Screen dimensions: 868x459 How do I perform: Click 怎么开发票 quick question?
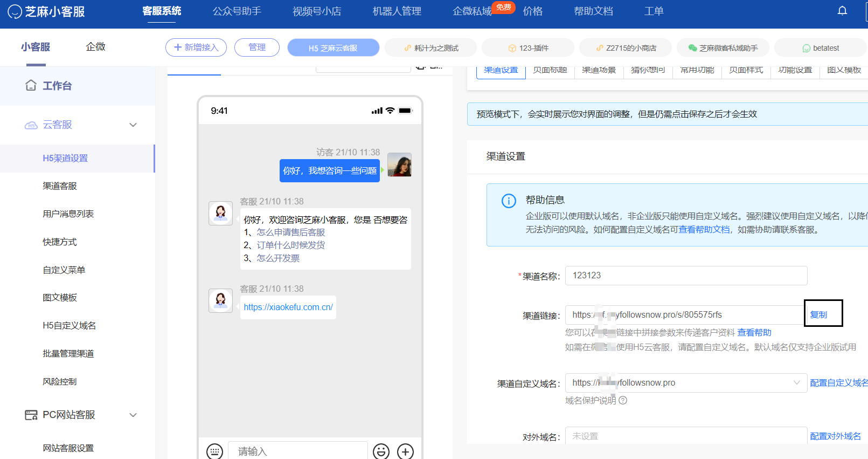[x=278, y=258]
